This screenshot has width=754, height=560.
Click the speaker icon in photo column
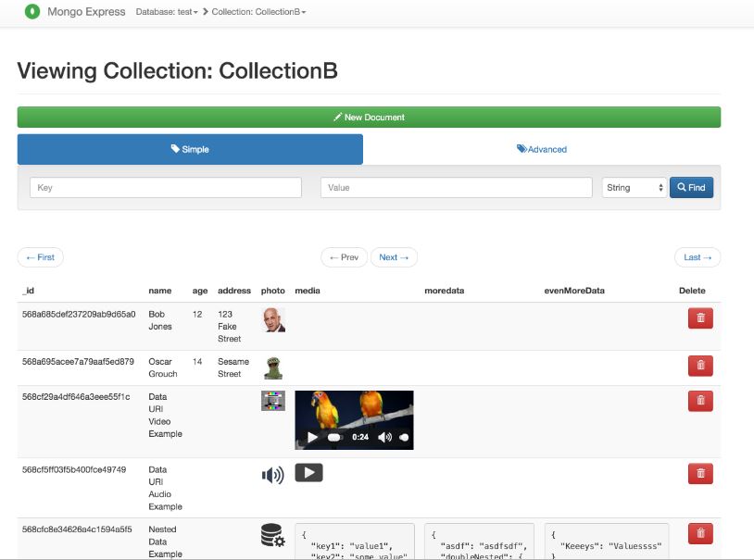(272, 475)
